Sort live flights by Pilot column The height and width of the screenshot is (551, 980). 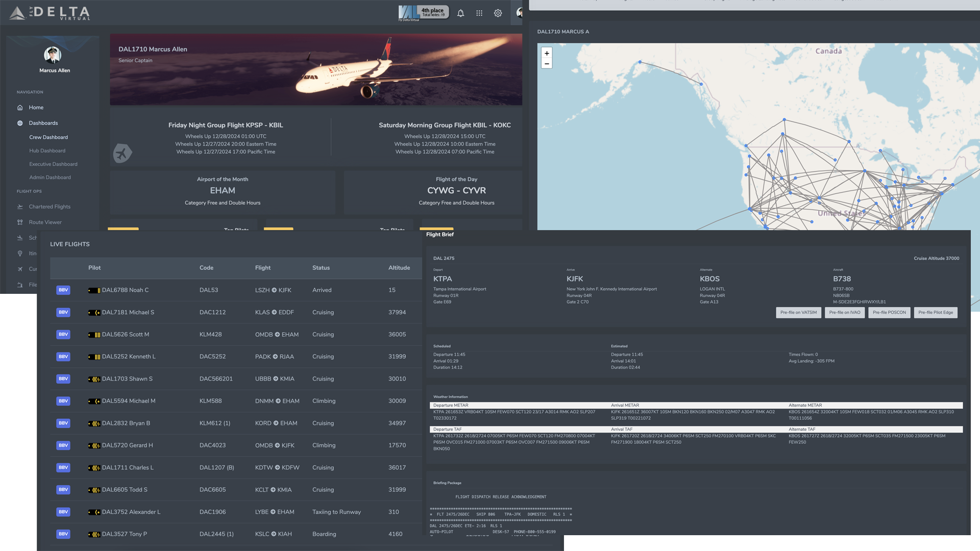[x=94, y=268]
